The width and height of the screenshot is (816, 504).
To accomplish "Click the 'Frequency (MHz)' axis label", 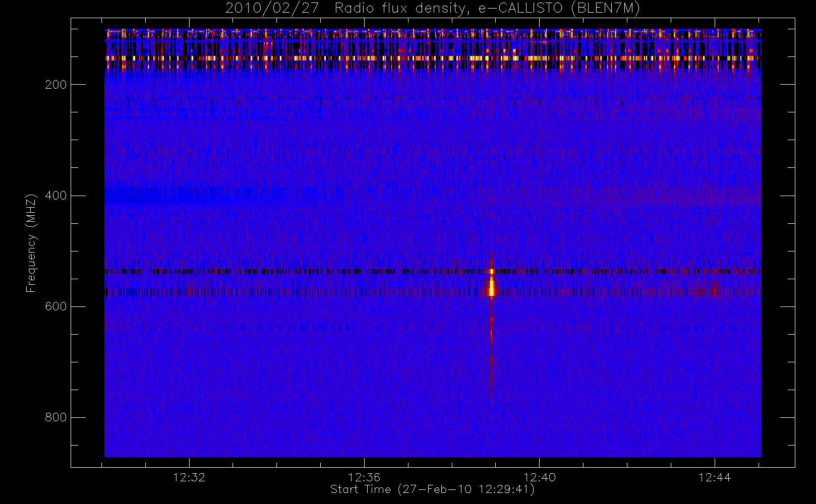I will 31,243.
